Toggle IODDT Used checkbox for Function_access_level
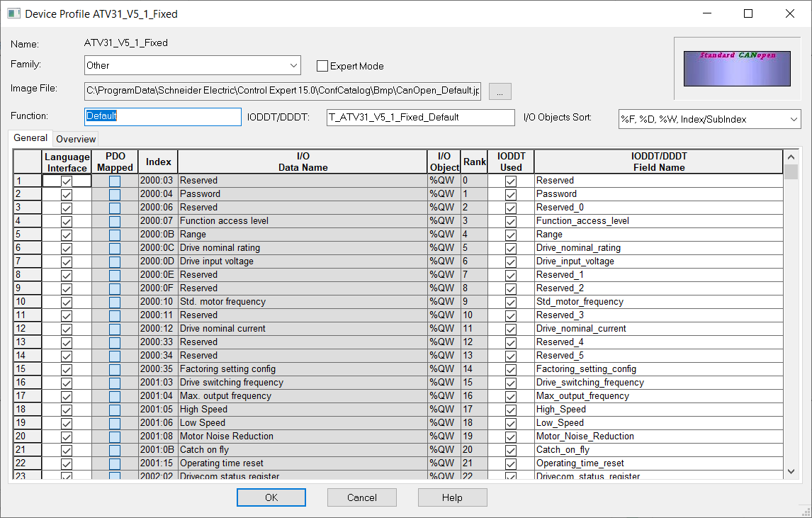 (511, 221)
